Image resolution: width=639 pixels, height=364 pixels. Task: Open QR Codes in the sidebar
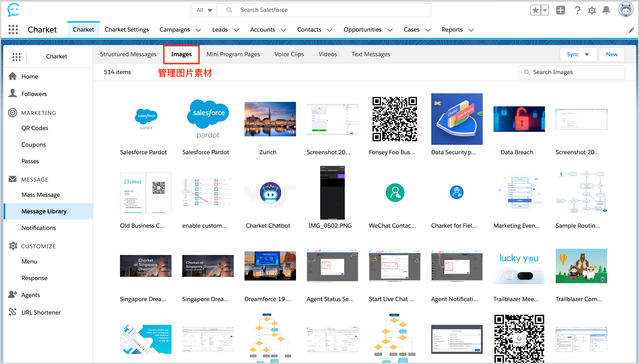pyautogui.click(x=35, y=128)
